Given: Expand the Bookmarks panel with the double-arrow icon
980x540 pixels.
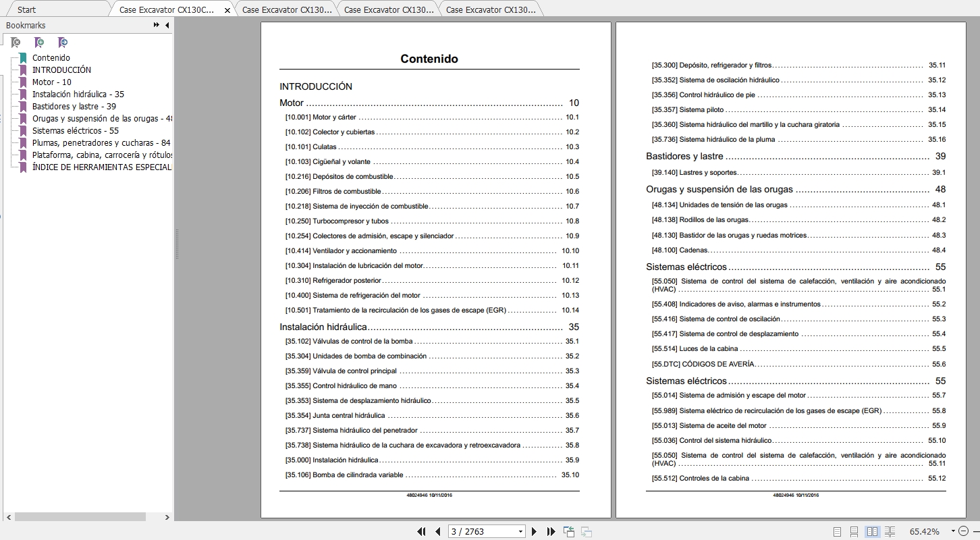Looking at the screenshot, I should click(157, 25).
